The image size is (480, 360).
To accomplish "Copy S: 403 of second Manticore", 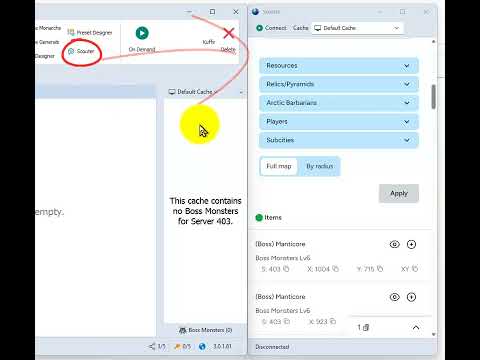I will [286, 322].
